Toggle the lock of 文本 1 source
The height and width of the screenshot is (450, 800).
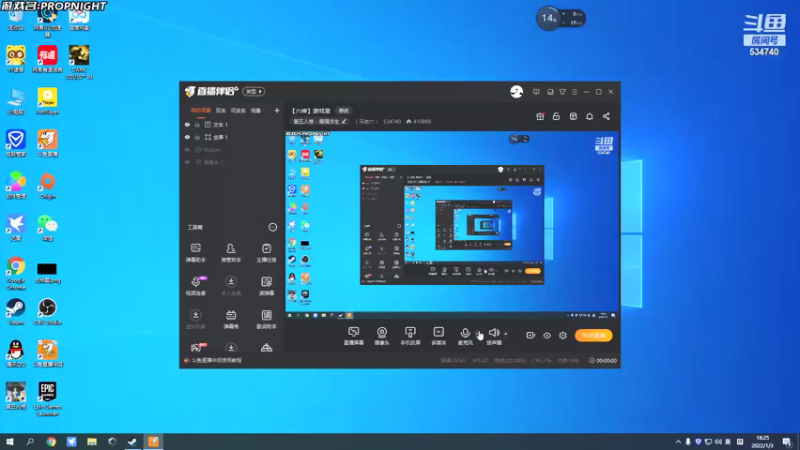pos(197,124)
